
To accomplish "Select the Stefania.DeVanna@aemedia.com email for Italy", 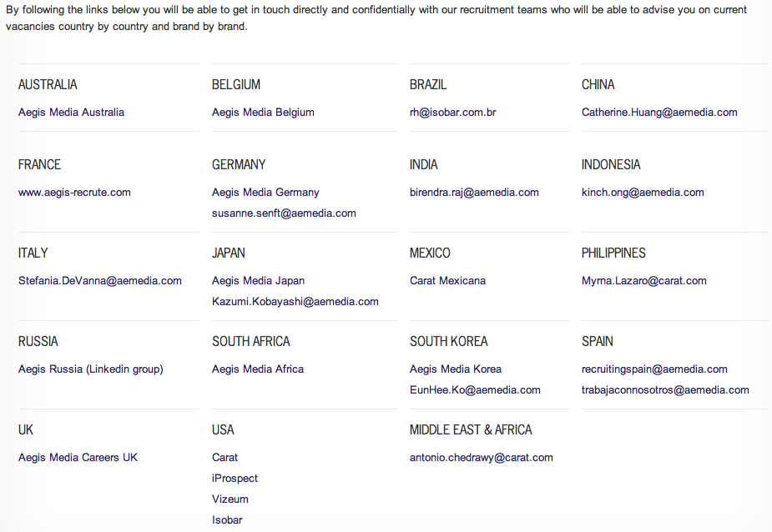I will [x=100, y=281].
